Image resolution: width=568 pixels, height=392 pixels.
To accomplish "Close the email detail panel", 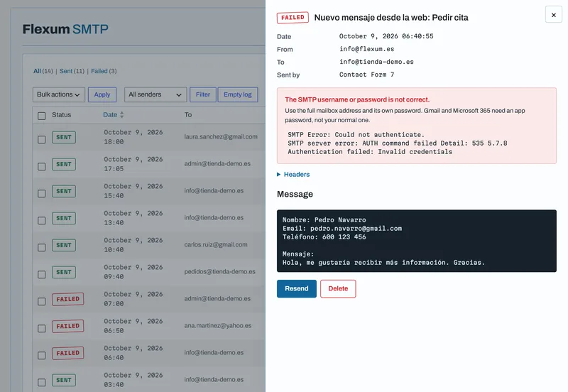I will coord(553,15).
